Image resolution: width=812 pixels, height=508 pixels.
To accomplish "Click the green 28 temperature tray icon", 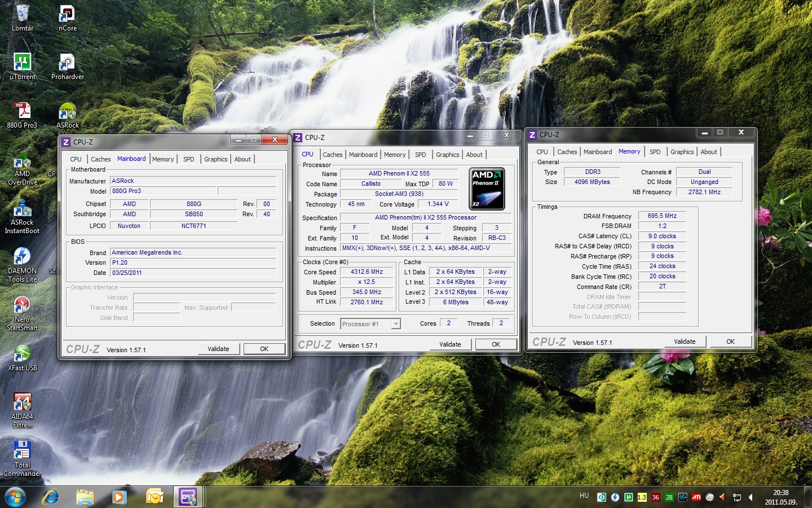I will [669, 497].
